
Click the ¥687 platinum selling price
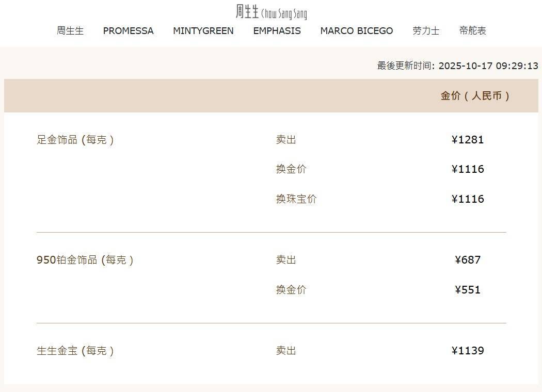(x=468, y=260)
